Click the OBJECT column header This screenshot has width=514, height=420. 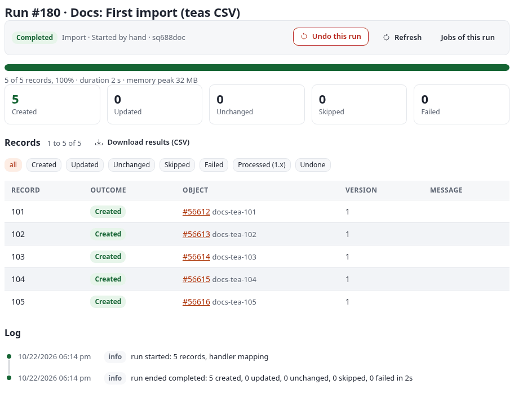(196, 190)
